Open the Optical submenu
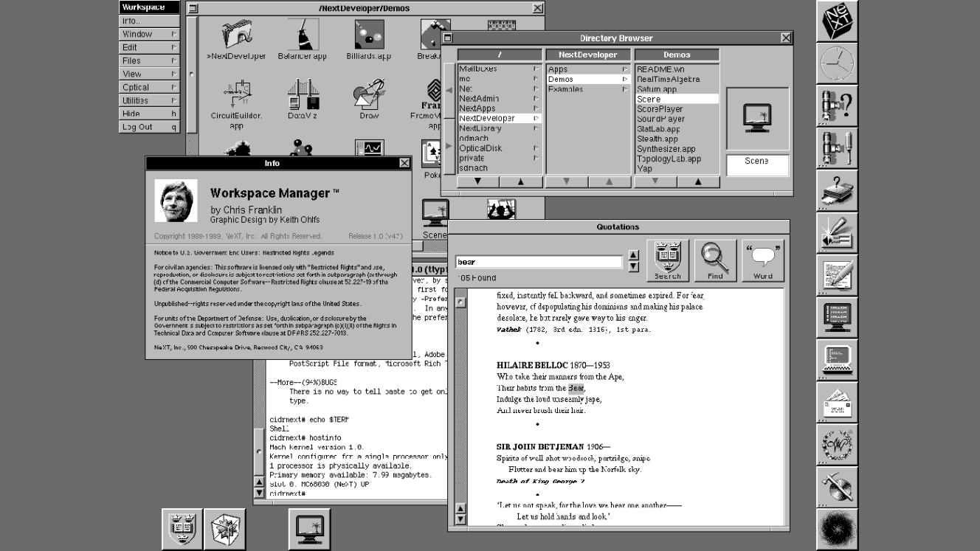Image resolution: width=980 pixels, height=551 pixels. click(150, 87)
